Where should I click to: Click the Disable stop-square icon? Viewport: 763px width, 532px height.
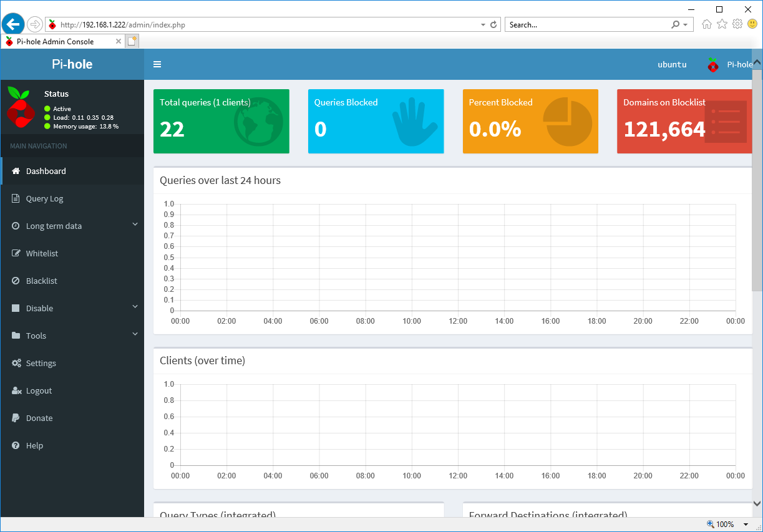[16, 308]
